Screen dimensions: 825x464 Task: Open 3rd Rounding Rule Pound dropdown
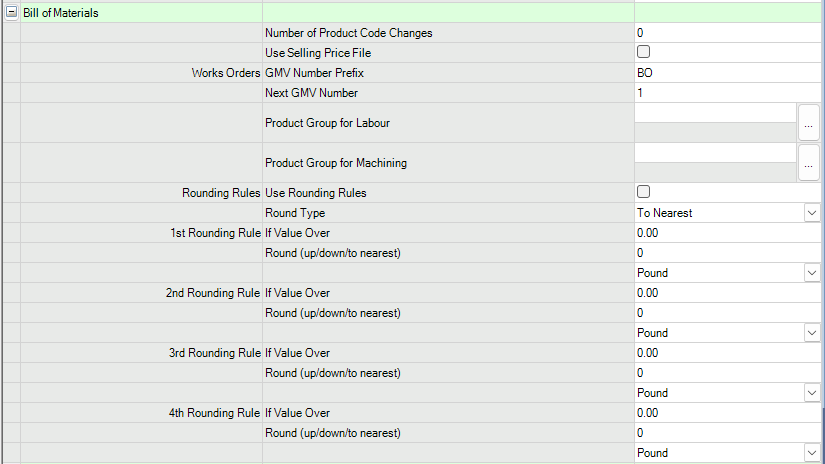tap(810, 393)
